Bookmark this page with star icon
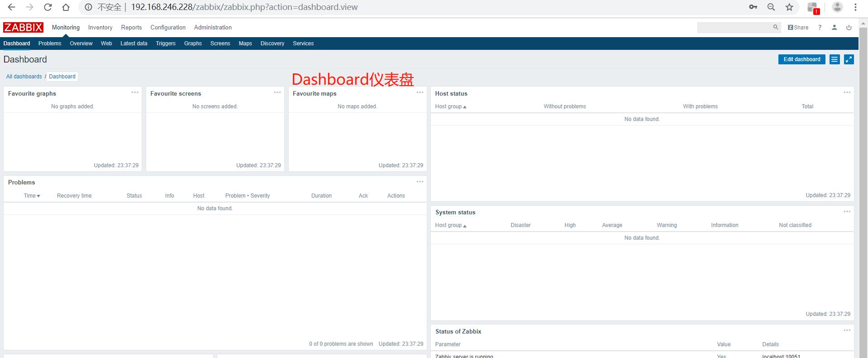Image resolution: width=868 pixels, height=358 pixels. (x=789, y=7)
